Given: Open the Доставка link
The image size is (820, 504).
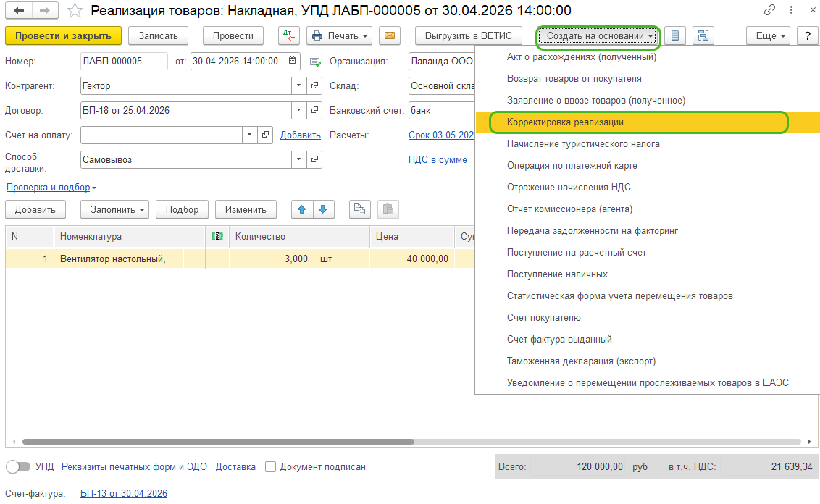Looking at the screenshot, I should (x=236, y=467).
